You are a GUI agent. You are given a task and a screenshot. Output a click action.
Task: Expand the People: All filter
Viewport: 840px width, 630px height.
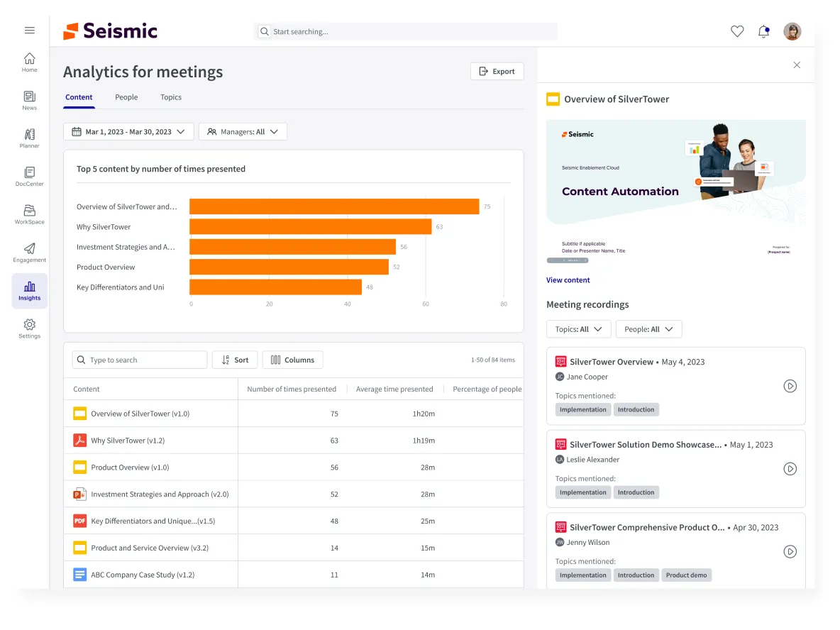click(x=648, y=329)
